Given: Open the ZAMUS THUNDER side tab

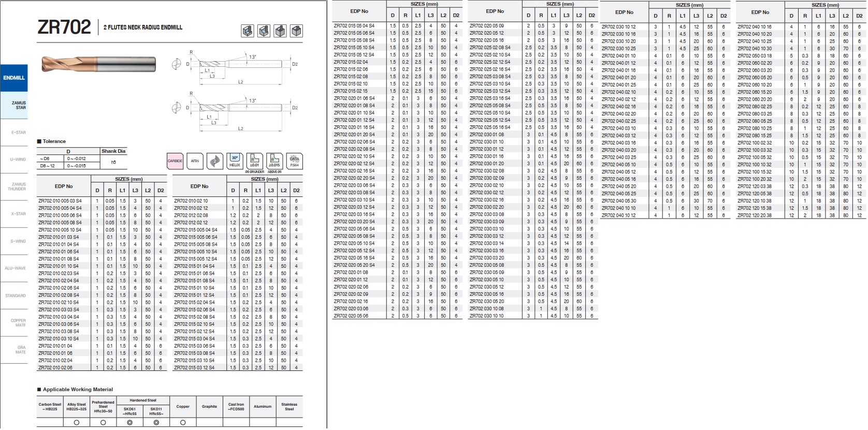Looking at the screenshot, I should click(14, 187).
